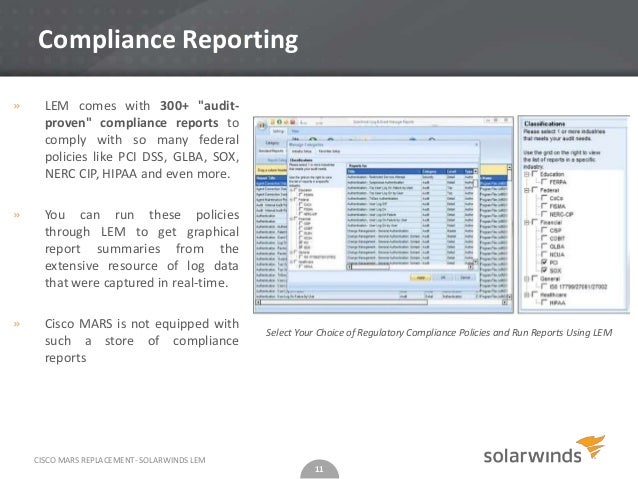Click OK in Manage Categories dialog
Viewport: 638px width, 479px height.
(x=444, y=278)
